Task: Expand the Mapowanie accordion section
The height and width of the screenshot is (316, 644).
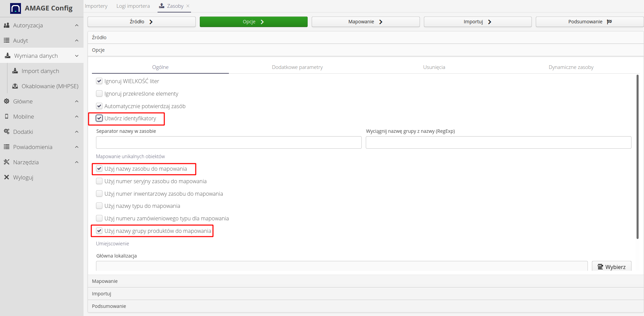Action: 105,281
